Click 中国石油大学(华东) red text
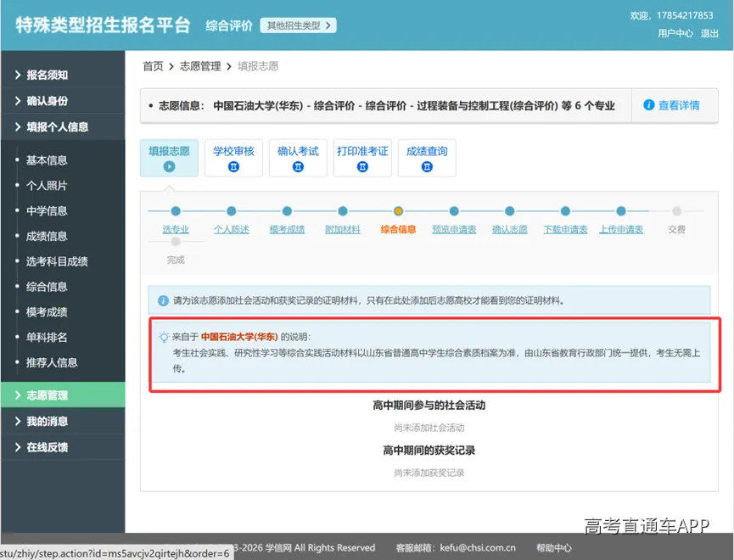 (x=239, y=337)
